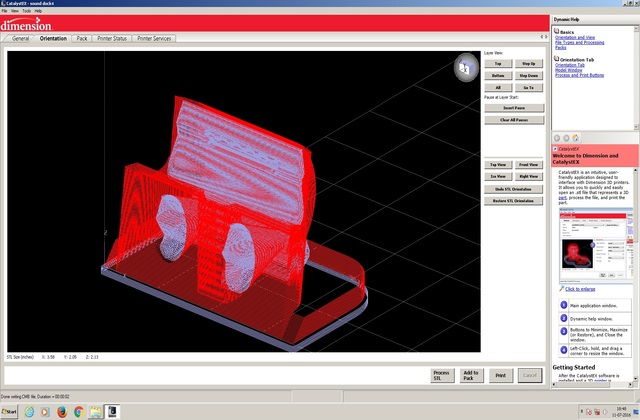Screen dimensions: 640x420
Task: Click Undo STL Orientation
Action: point(513,189)
